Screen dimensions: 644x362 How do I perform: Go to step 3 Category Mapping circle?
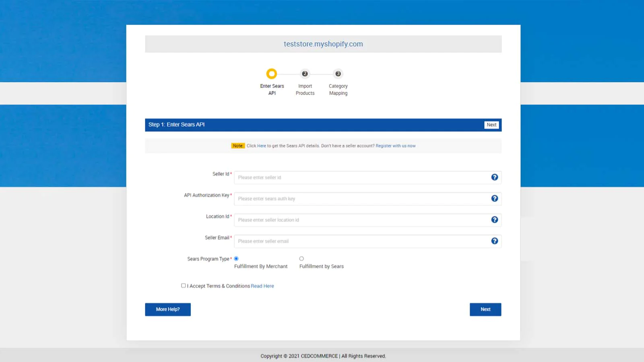[338, 74]
